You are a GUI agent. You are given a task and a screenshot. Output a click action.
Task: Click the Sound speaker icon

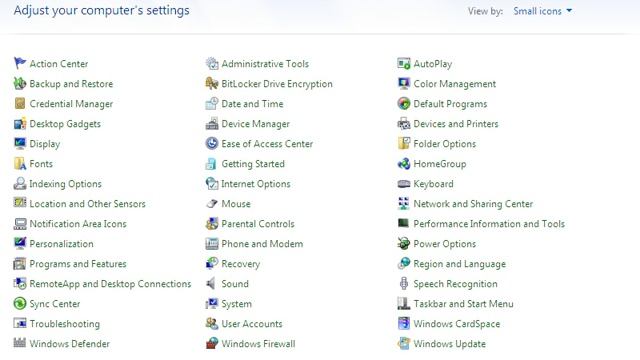click(212, 283)
